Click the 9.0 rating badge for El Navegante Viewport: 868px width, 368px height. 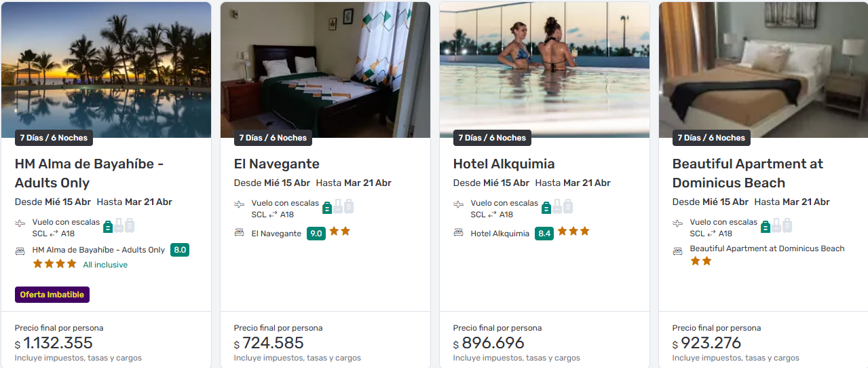(316, 233)
